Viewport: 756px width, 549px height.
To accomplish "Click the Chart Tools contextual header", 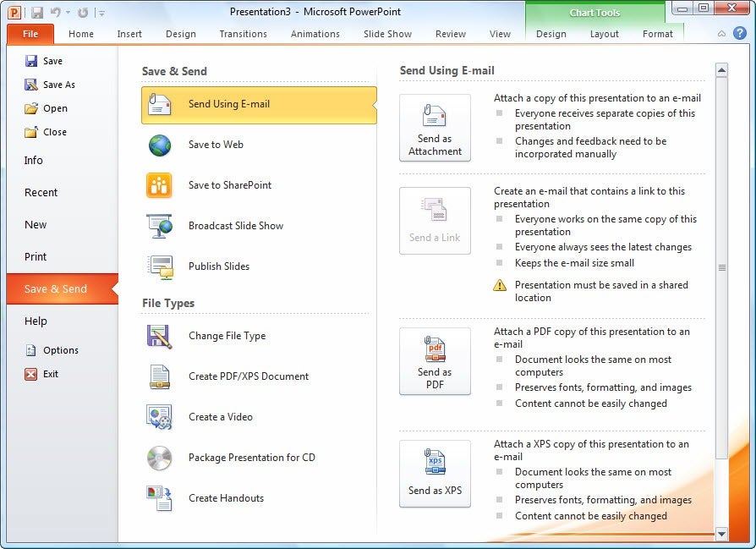I will 594,13.
